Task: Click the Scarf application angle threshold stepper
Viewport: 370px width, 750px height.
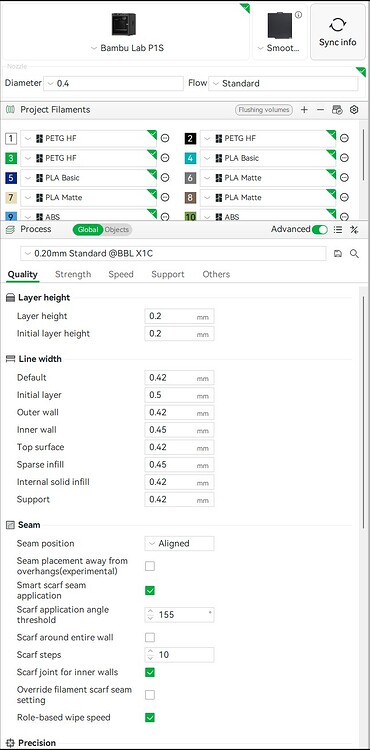Action: click(151, 615)
